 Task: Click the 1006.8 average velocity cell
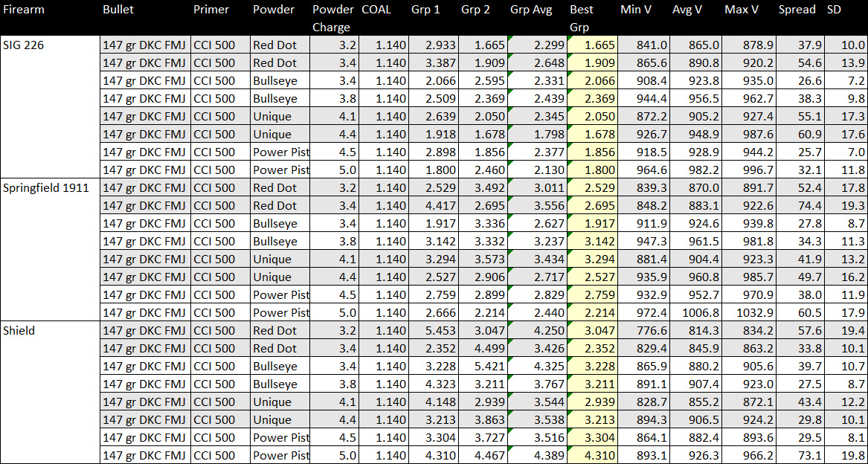tap(695, 313)
